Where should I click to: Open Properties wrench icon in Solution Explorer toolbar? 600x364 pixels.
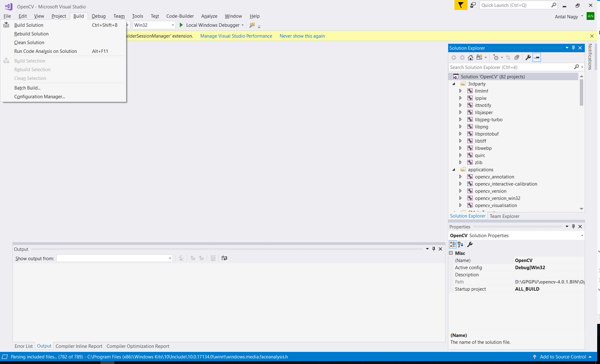(528, 58)
